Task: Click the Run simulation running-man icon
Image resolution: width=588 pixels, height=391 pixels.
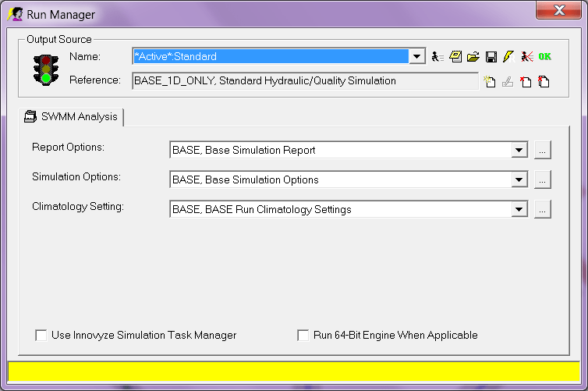Action: coord(437,57)
